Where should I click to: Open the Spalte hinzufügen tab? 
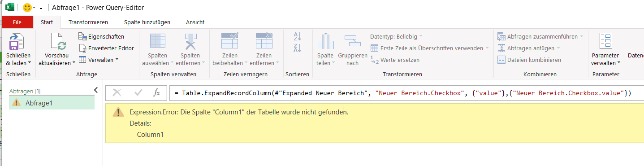click(147, 22)
